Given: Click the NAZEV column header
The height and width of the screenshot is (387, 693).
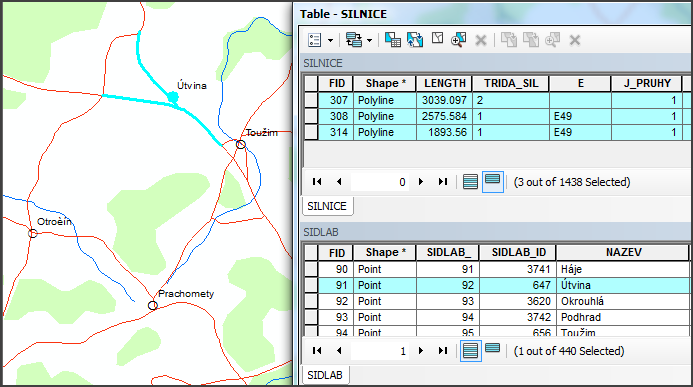Looking at the screenshot, I should [x=623, y=252].
